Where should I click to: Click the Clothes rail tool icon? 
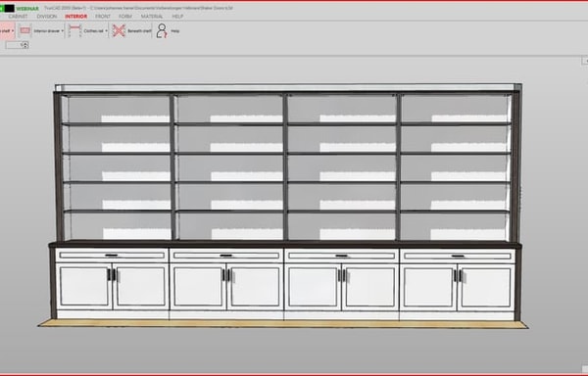click(75, 30)
